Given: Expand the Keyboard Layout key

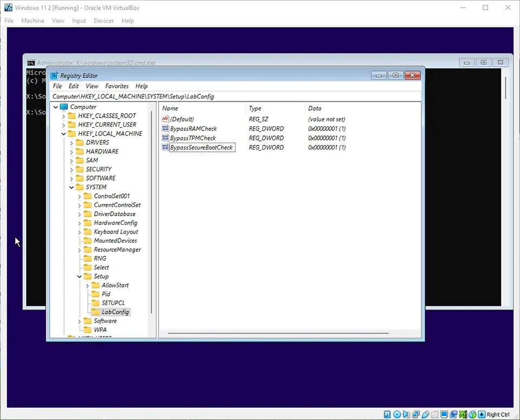Looking at the screenshot, I should [x=80, y=232].
